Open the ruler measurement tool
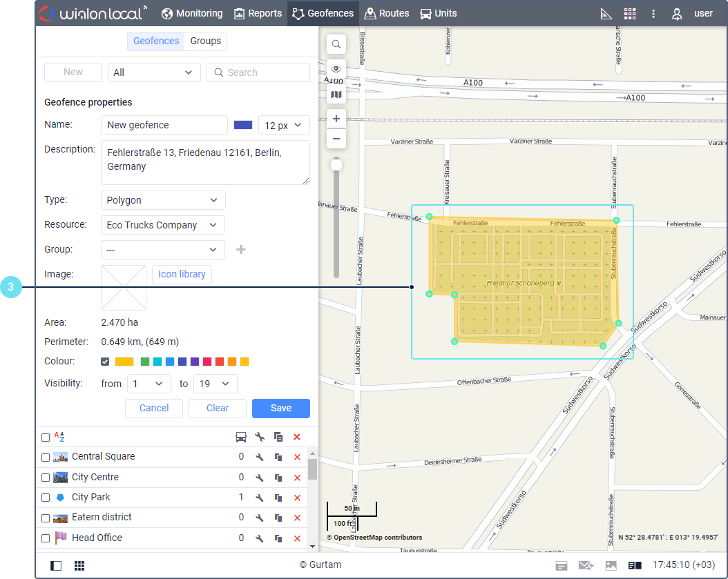Screen dimensions: 728x579 point(606,14)
